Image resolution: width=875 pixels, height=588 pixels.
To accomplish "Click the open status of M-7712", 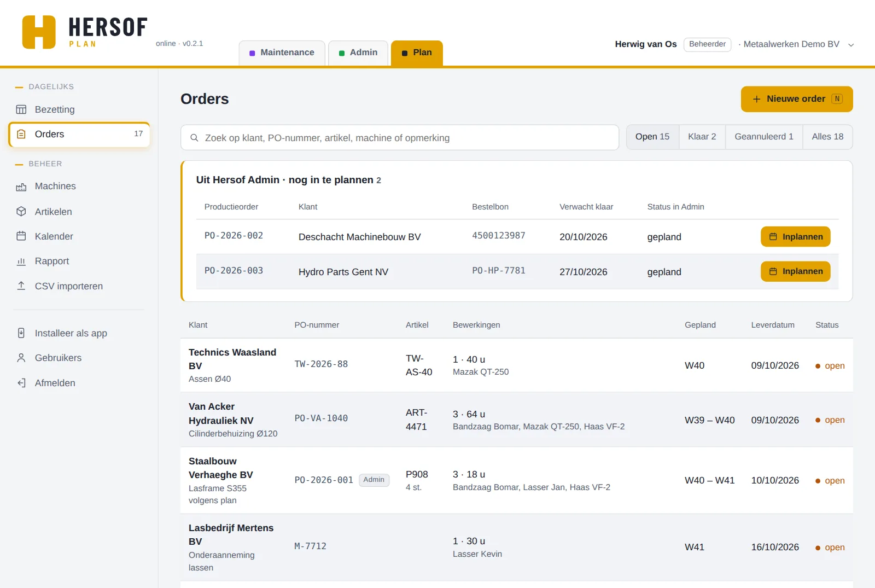I will click(x=830, y=548).
